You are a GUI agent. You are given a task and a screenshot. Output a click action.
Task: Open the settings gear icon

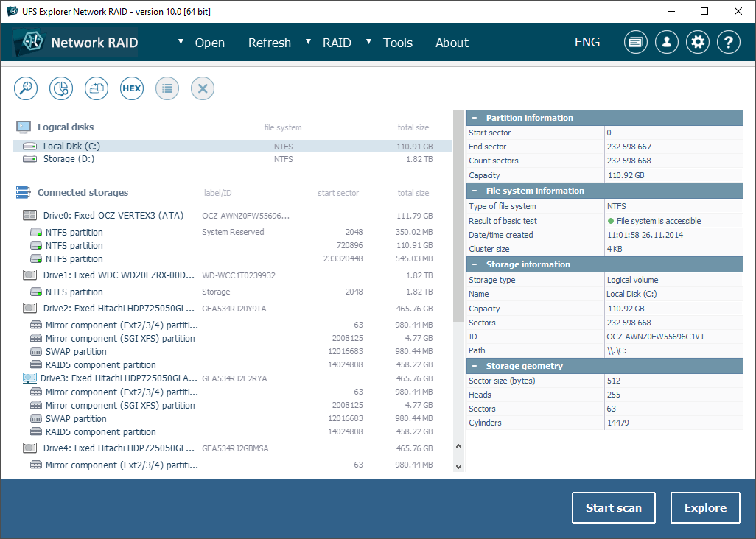pos(698,43)
